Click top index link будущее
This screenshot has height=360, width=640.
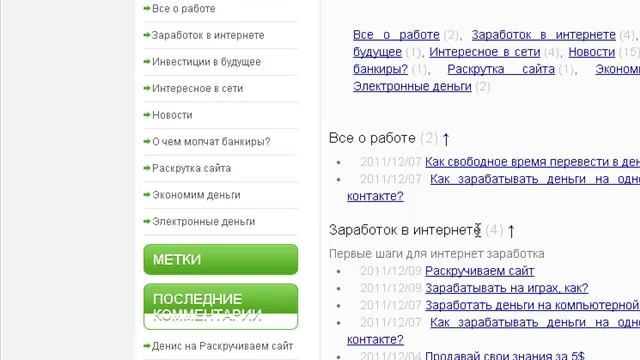(x=378, y=52)
